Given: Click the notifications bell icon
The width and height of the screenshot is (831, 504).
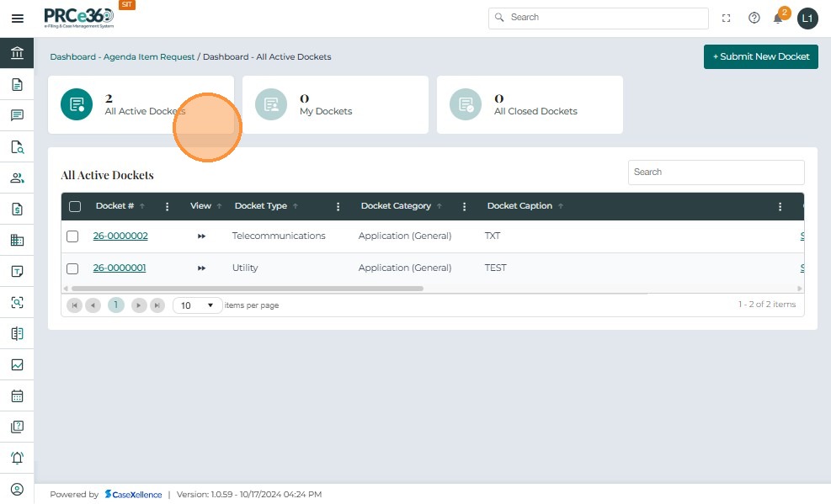Looking at the screenshot, I should pos(778,19).
